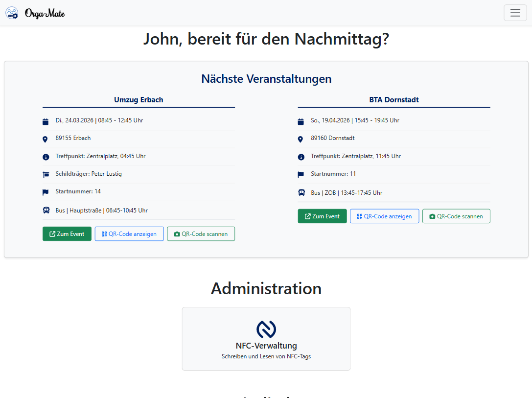Screen dimensions: 532x398
Task: Click the location pin beside 89160 Dornstadt
Action: [x=301, y=138]
